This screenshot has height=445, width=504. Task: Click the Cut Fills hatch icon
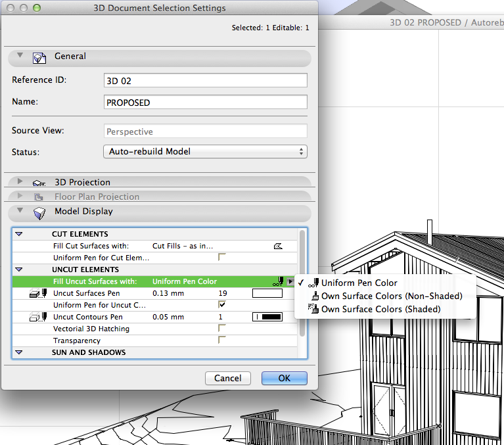point(278,246)
